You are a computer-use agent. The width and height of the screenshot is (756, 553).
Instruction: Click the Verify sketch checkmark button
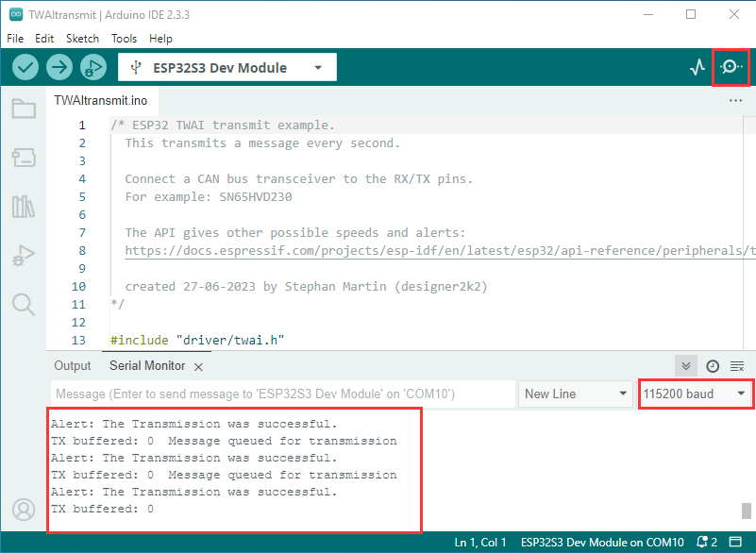25,67
